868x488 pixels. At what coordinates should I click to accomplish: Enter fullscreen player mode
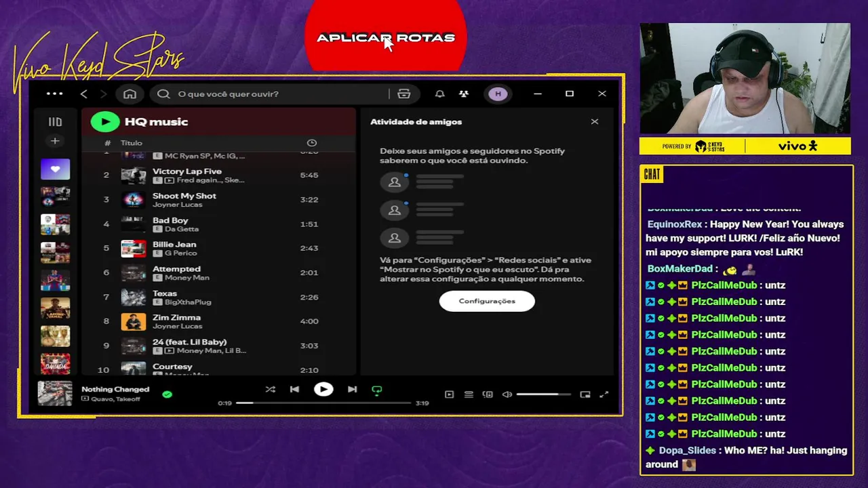pyautogui.click(x=604, y=394)
